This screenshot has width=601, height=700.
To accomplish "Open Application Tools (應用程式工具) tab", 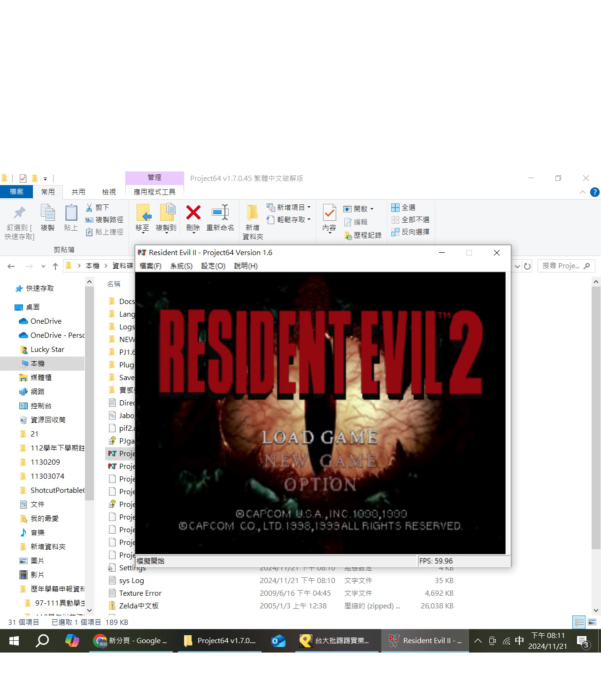I will coord(154,192).
